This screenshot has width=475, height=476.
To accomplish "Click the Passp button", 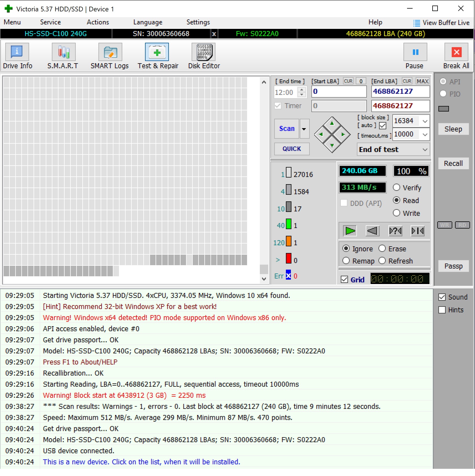I will tap(453, 266).
